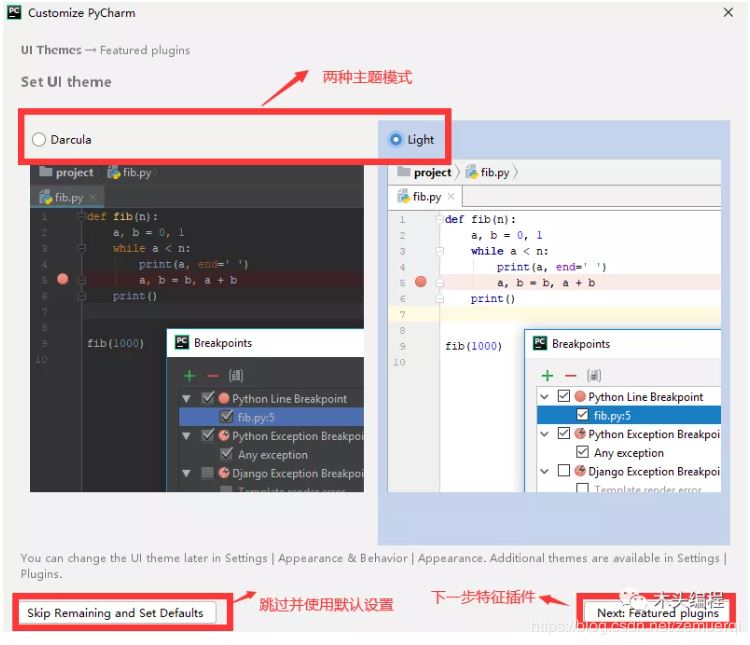This screenshot has width=750, height=645.
Task: Collapse Django Exception Breakpoint chevron in Light preview
Action: click(544, 471)
